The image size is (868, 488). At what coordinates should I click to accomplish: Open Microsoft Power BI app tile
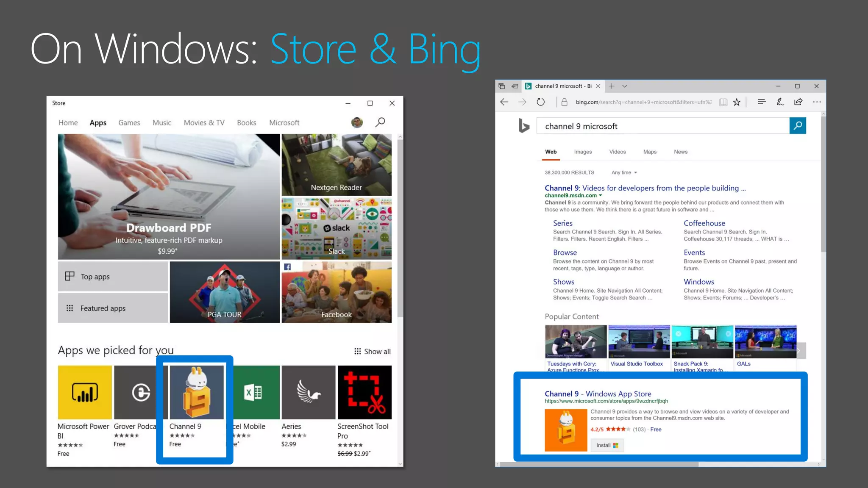(85, 392)
